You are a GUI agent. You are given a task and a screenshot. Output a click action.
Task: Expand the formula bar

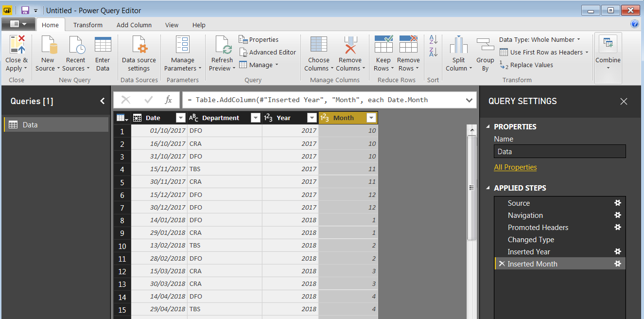pyautogui.click(x=469, y=100)
